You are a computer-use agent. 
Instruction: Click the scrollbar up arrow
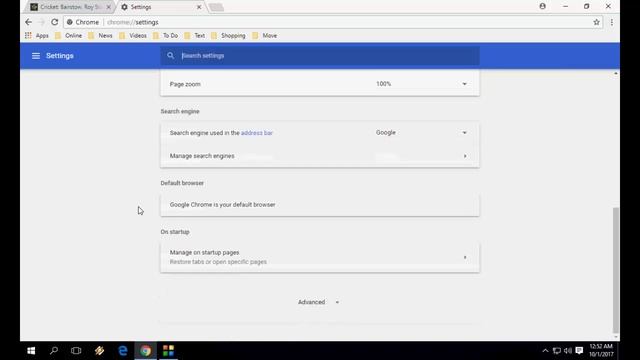pos(616,73)
